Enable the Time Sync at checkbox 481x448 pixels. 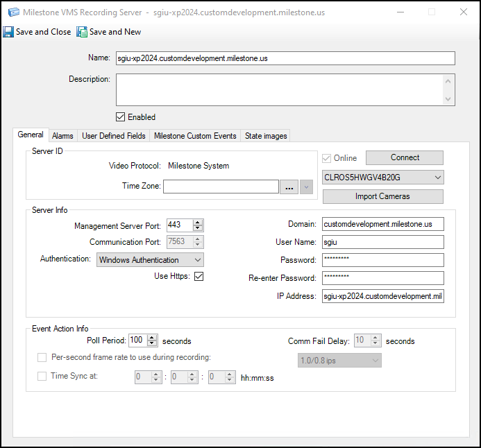click(x=42, y=376)
